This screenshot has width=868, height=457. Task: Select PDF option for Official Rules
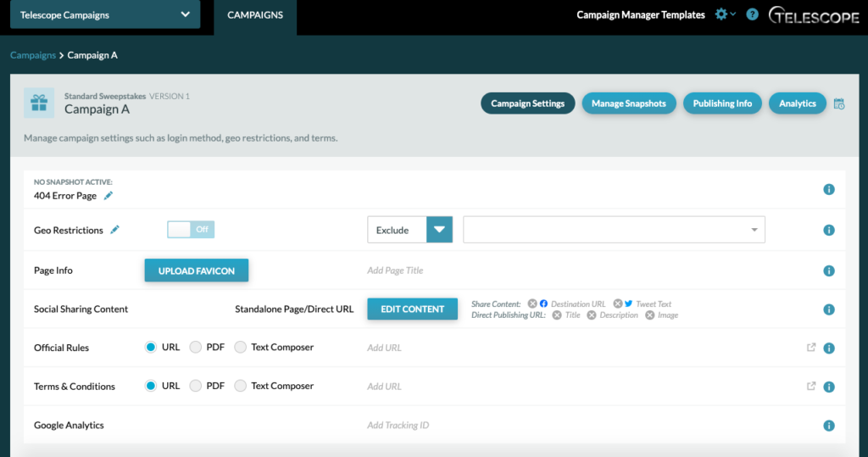(x=196, y=348)
